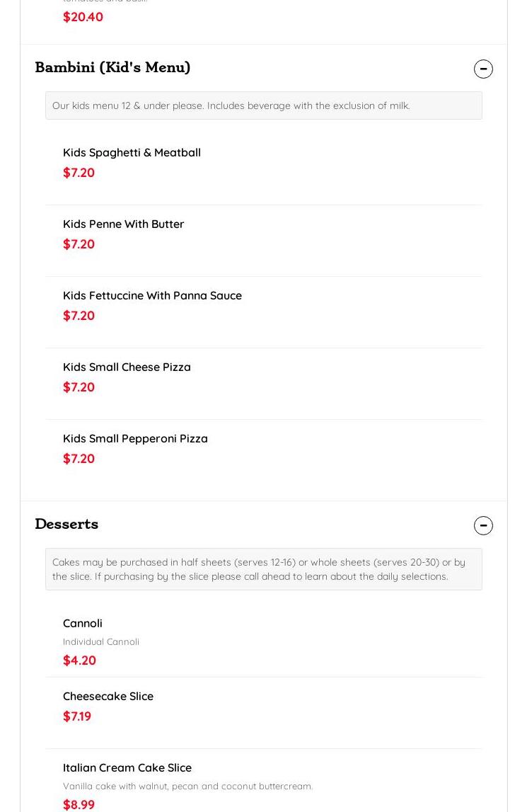
Task: Click the $7.19 Cheesecake Slice price
Action: point(77,716)
